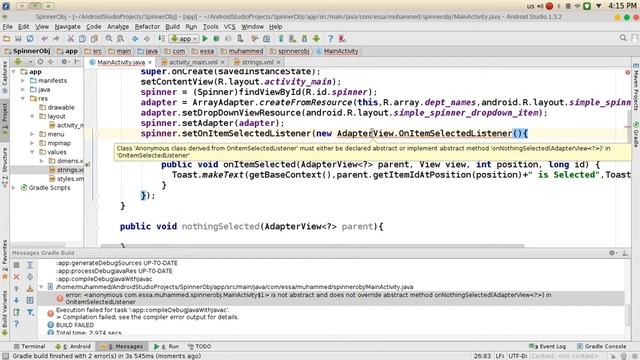Open the app run configuration dropdown
640x360 pixels.
184,39
